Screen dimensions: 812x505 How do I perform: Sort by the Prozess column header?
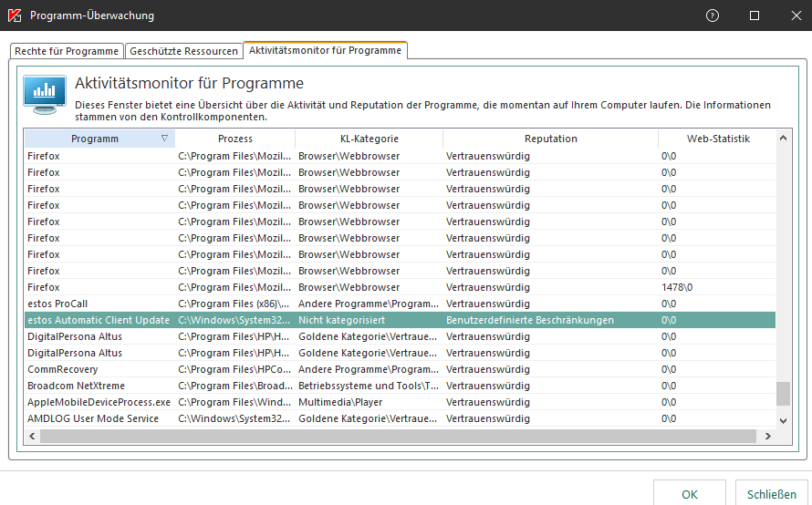click(x=235, y=139)
